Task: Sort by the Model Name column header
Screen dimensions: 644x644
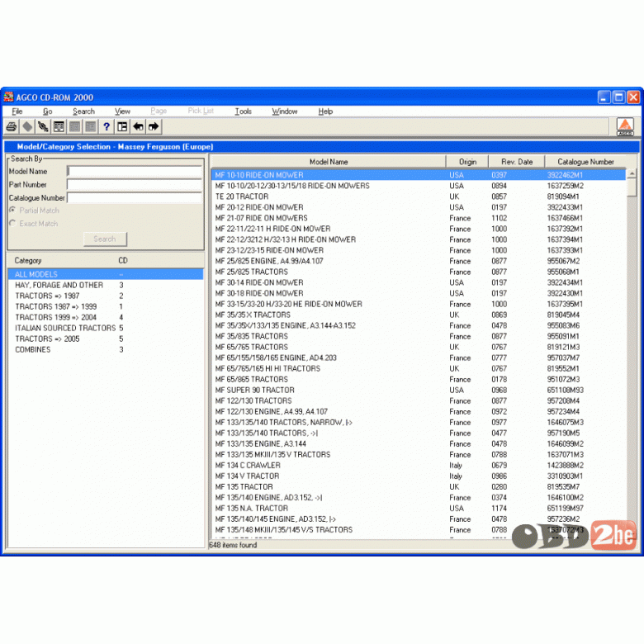Action: [x=329, y=161]
